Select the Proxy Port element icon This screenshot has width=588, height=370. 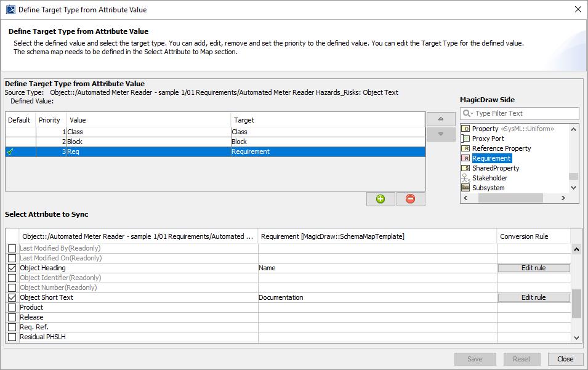click(465, 139)
